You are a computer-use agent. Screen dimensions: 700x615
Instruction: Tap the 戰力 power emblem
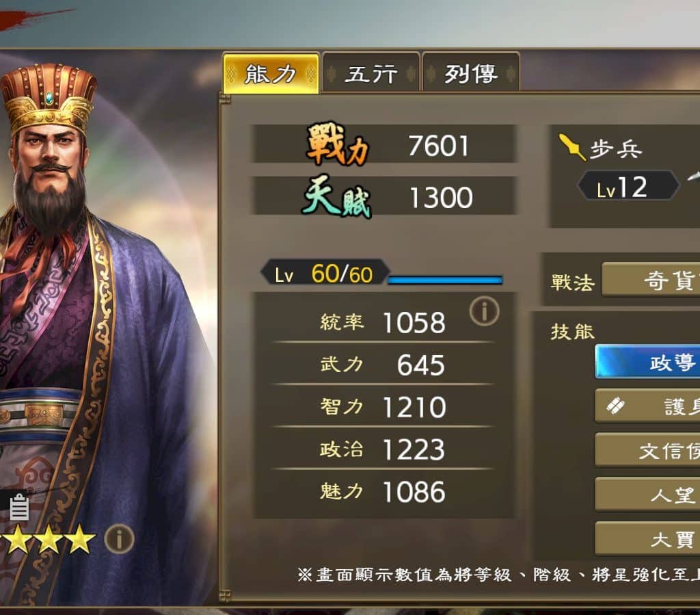(338, 144)
